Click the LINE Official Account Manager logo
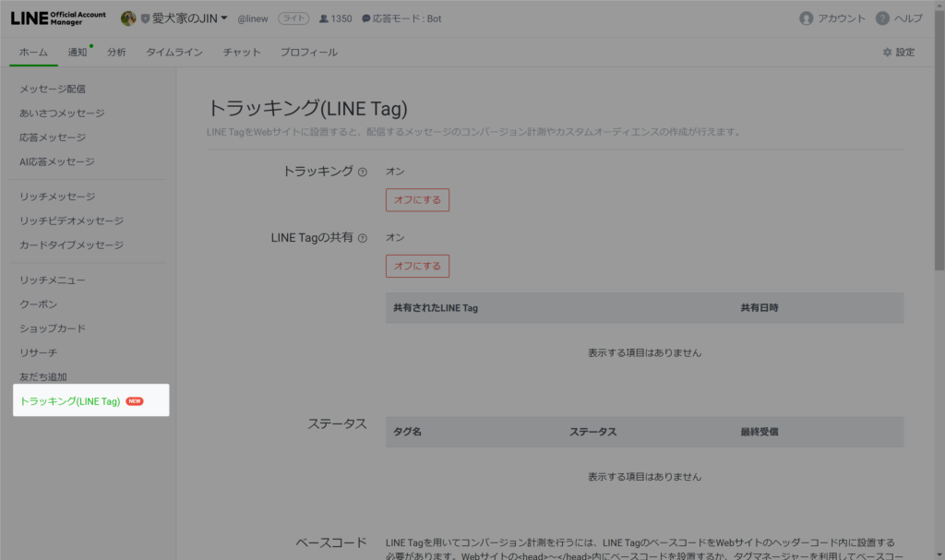Image resolution: width=945 pixels, height=560 pixels. click(x=57, y=18)
